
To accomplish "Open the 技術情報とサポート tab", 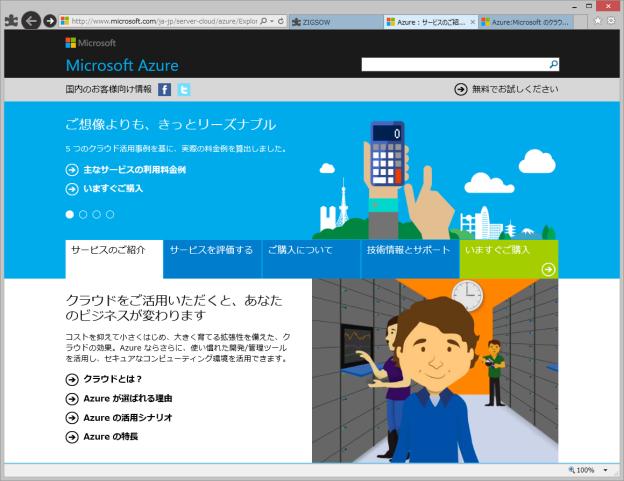I will [408, 250].
